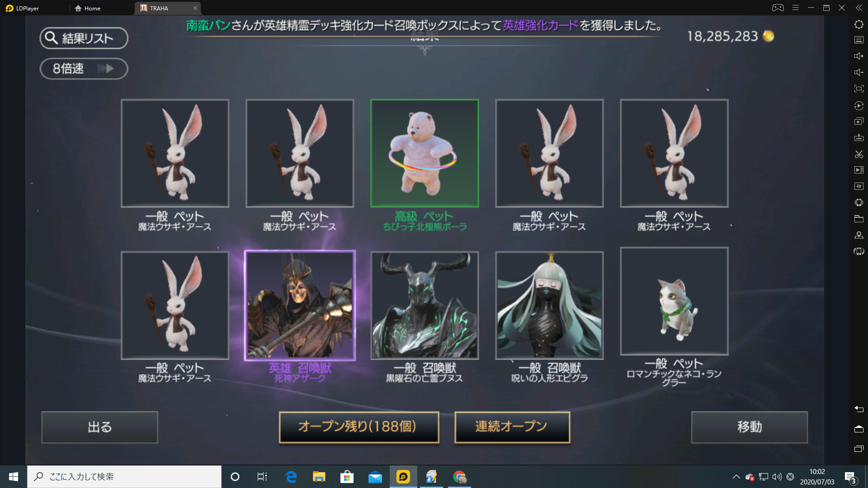Open the operation recorder icon
The width and height of the screenshot is (868, 488).
[859, 105]
